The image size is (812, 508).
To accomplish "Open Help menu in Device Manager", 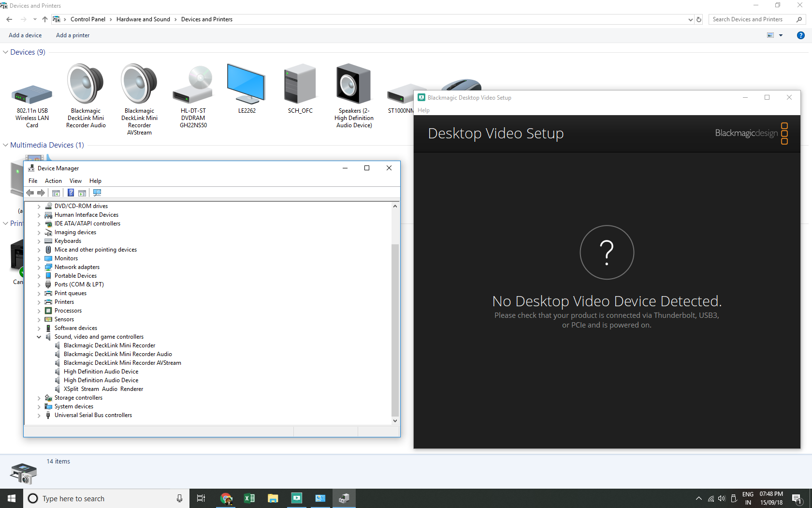I will [x=95, y=181].
